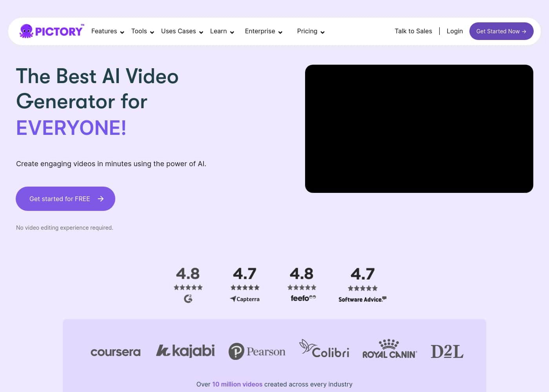Image resolution: width=549 pixels, height=392 pixels.
Task: Open the Tools menu
Action: click(x=139, y=31)
